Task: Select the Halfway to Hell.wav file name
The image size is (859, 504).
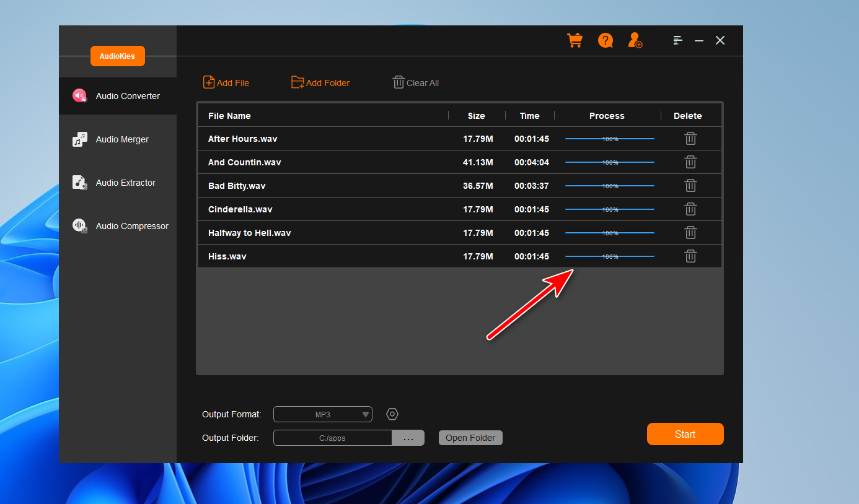Action: pyautogui.click(x=249, y=233)
